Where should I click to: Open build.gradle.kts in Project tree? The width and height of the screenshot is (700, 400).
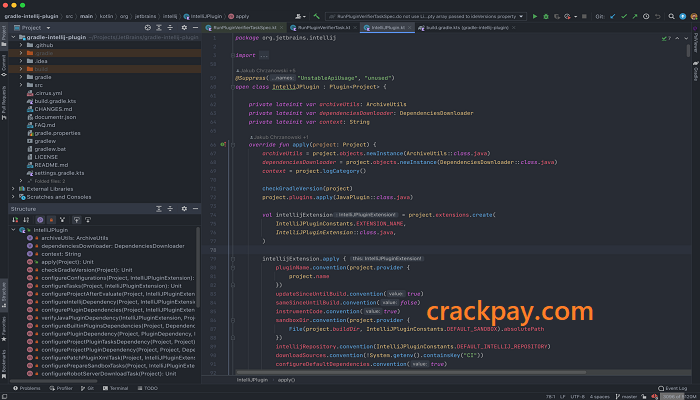[x=55, y=101]
